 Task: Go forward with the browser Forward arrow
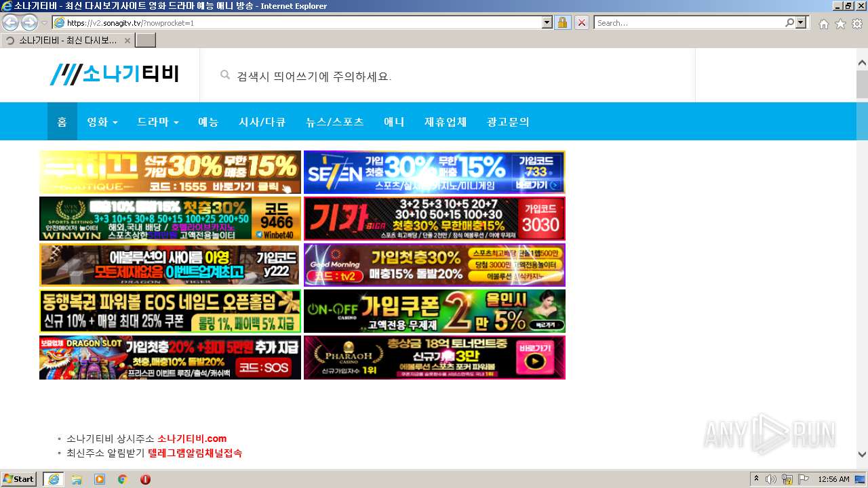pyautogui.click(x=29, y=22)
